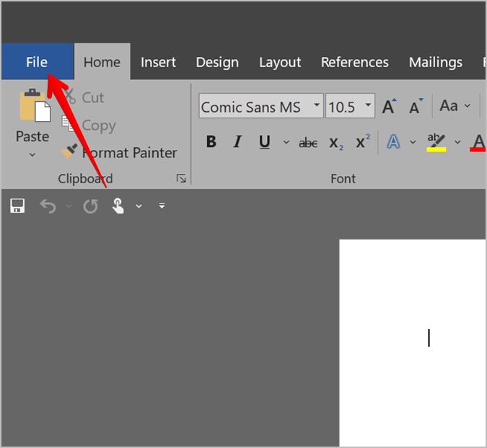Click Decrease Font Size icon
487x448 pixels.
point(416,107)
